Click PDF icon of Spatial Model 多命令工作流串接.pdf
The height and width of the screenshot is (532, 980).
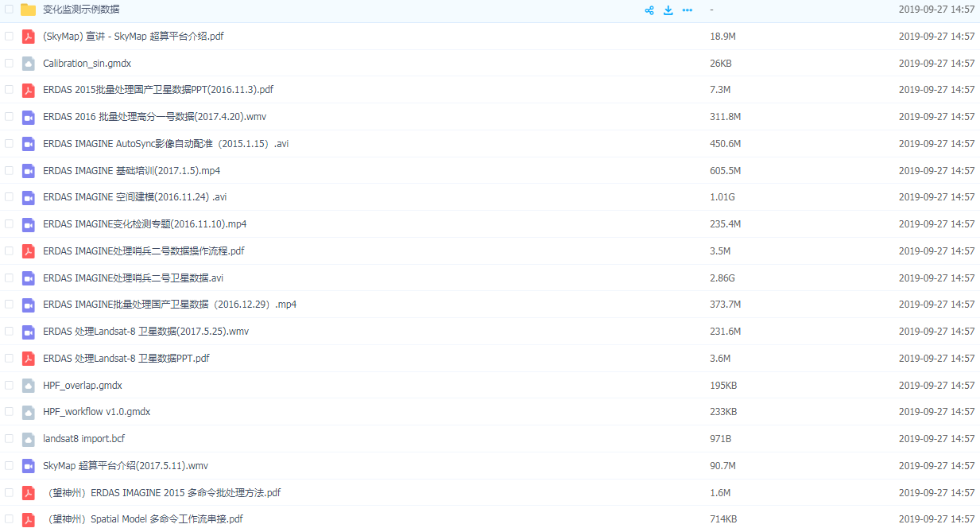pyautogui.click(x=29, y=519)
